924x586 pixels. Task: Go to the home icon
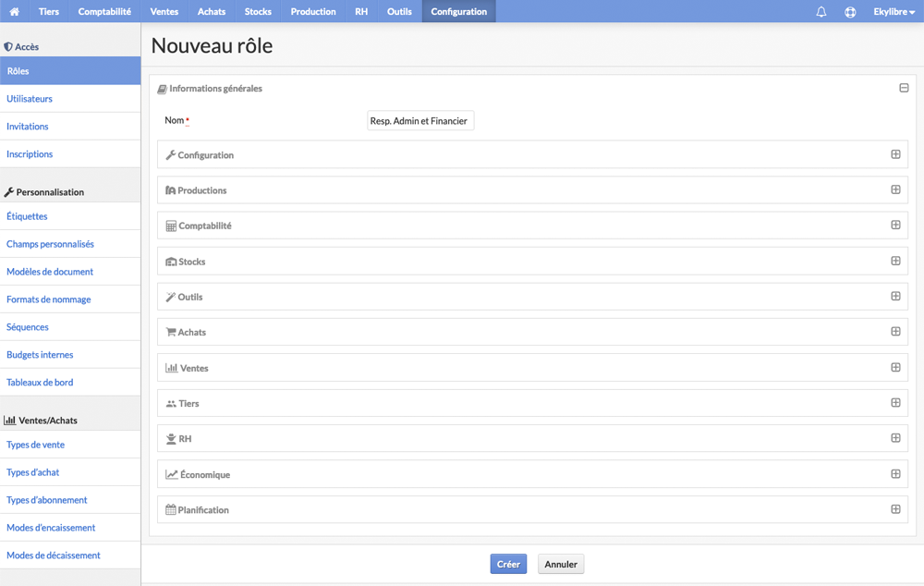point(14,11)
